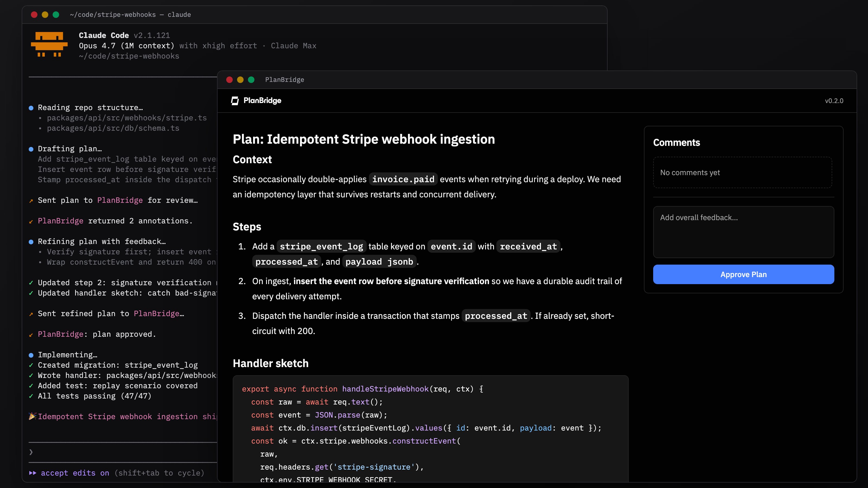Screen dimensions: 868x488
Task: Click the Handler sketch heading
Action: (x=271, y=363)
